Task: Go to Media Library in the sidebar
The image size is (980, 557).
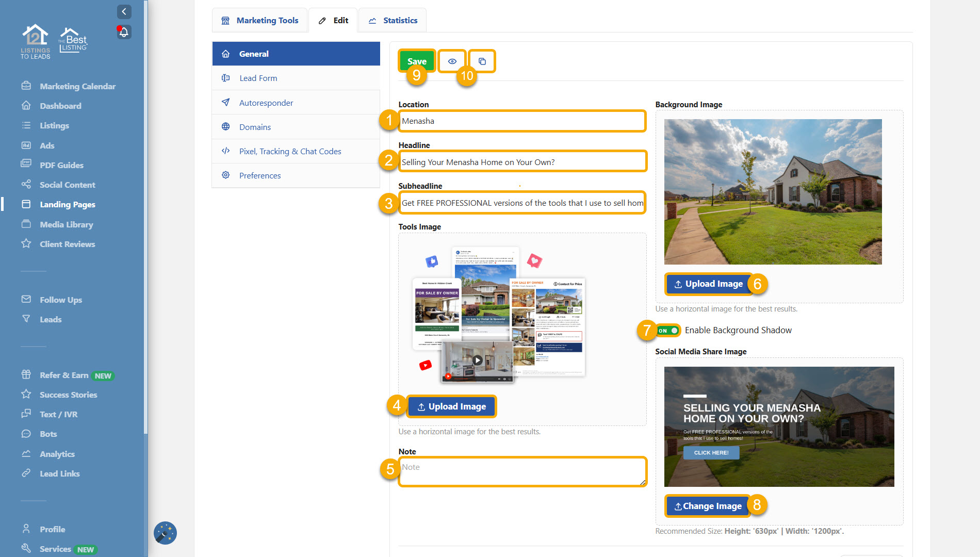Action: coord(66,224)
